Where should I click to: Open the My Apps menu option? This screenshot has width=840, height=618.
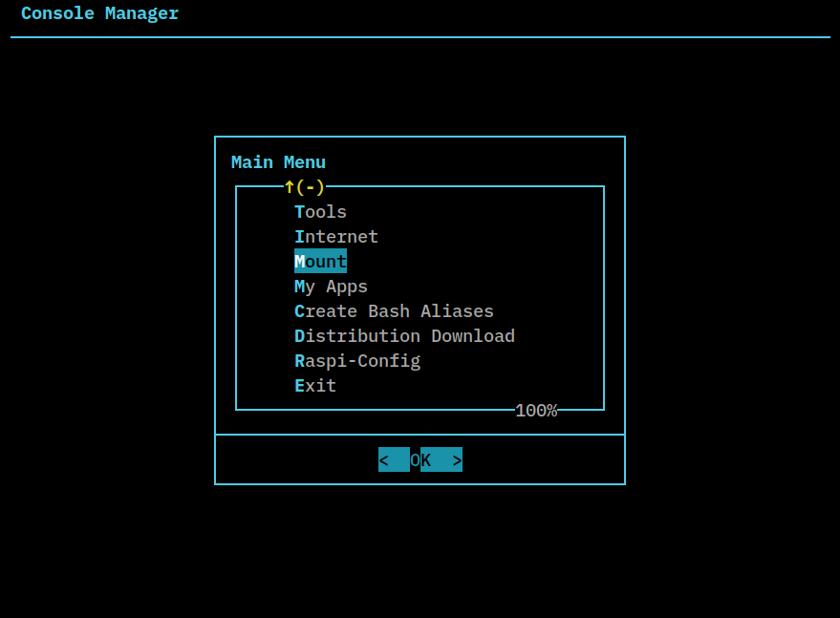pos(331,286)
